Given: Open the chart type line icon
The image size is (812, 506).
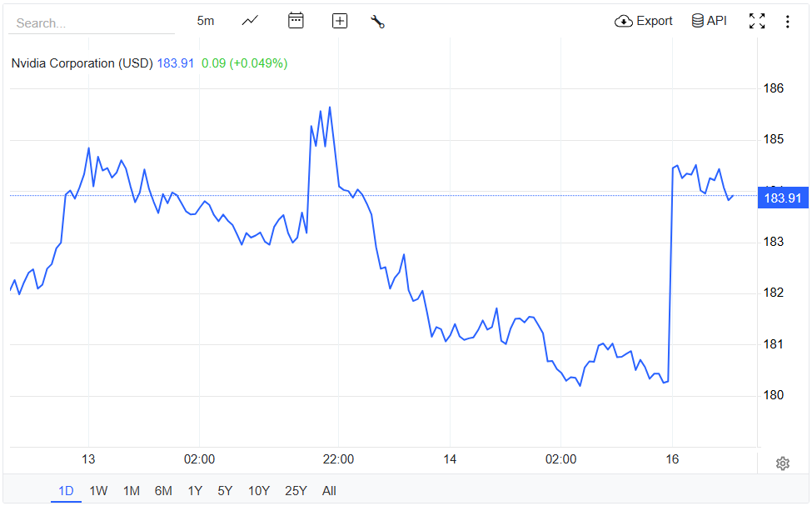Looking at the screenshot, I should (x=250, y=21).
